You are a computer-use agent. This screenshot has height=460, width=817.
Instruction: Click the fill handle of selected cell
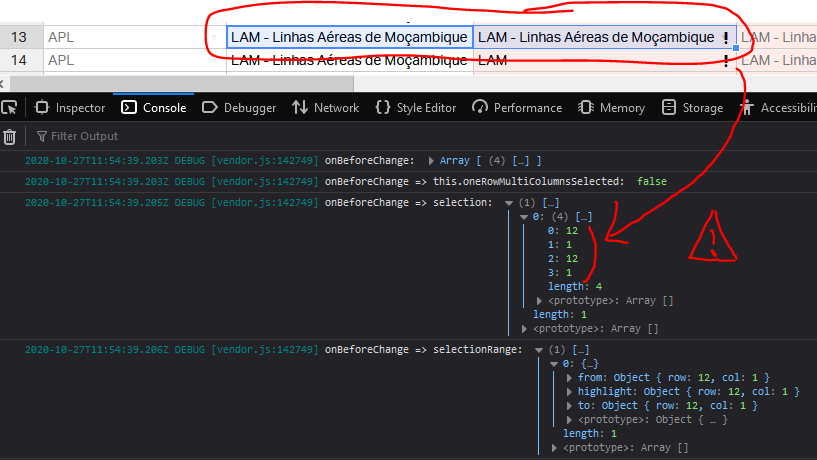[x=736, y=48]
